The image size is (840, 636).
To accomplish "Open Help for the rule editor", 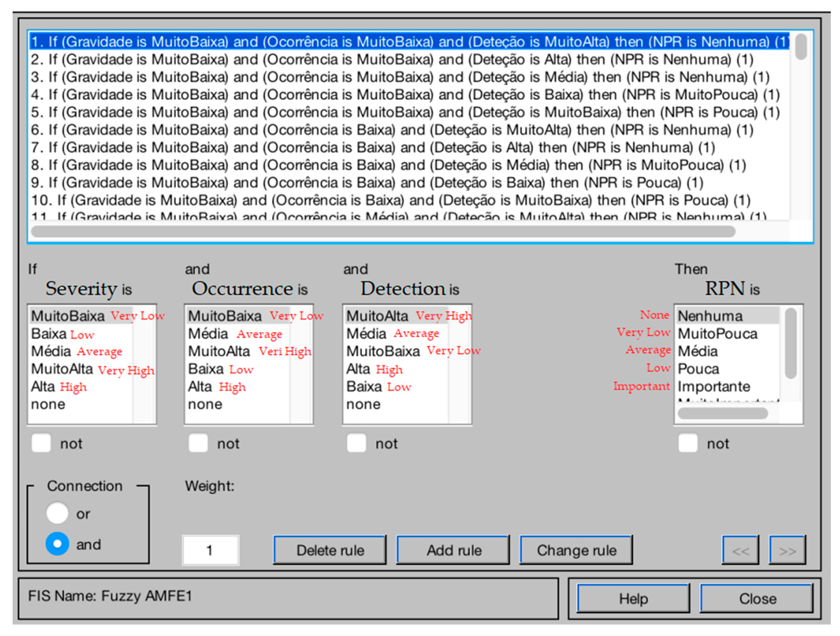I will click(633, 599).
